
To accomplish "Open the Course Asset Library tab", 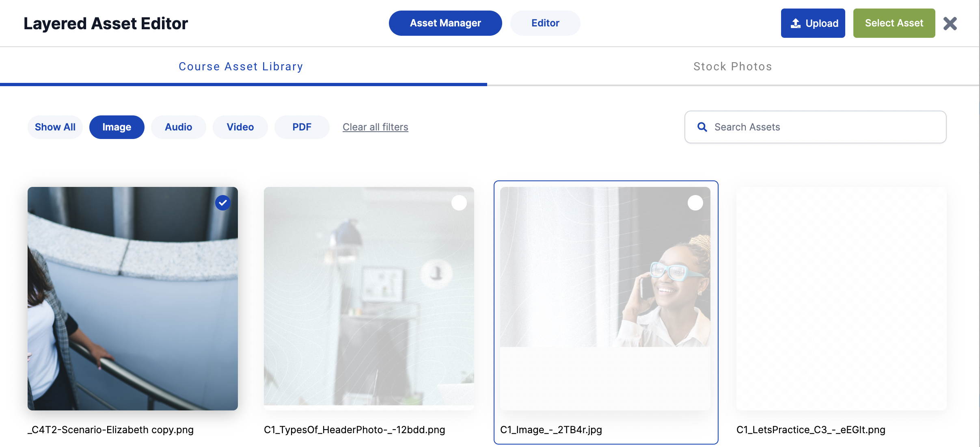I will point(241,67).
